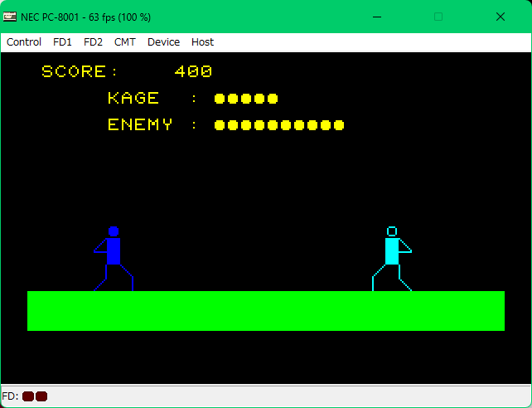Expand the Host menu
This screenshot has width=532, height=408.
click(202, 41)
